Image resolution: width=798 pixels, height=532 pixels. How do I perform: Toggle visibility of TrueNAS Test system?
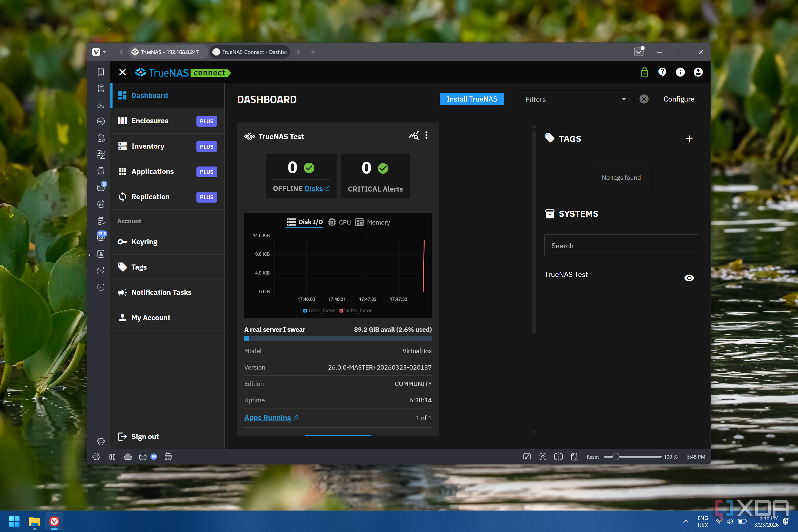pos(689,278)
